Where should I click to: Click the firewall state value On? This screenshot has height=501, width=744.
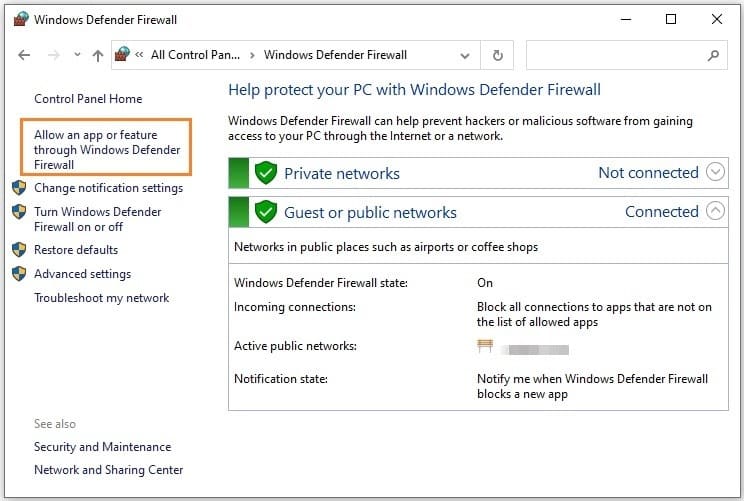pos(485,283)
